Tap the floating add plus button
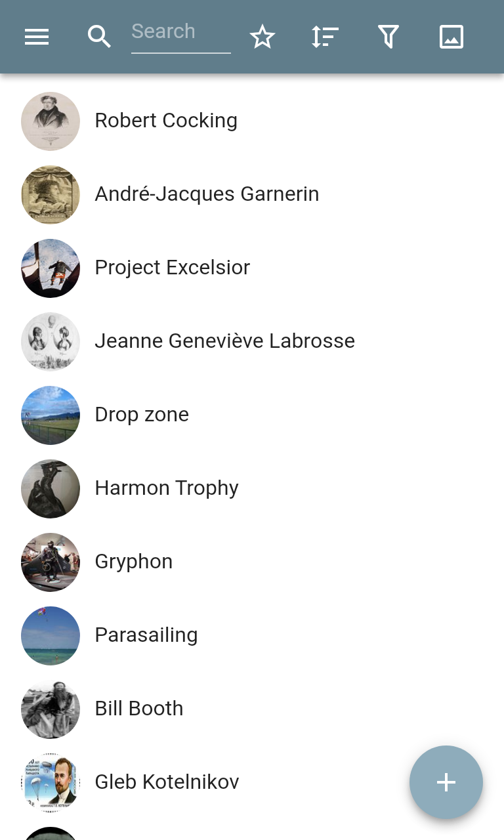Viewport: 504px width, 840px height. 446,782
